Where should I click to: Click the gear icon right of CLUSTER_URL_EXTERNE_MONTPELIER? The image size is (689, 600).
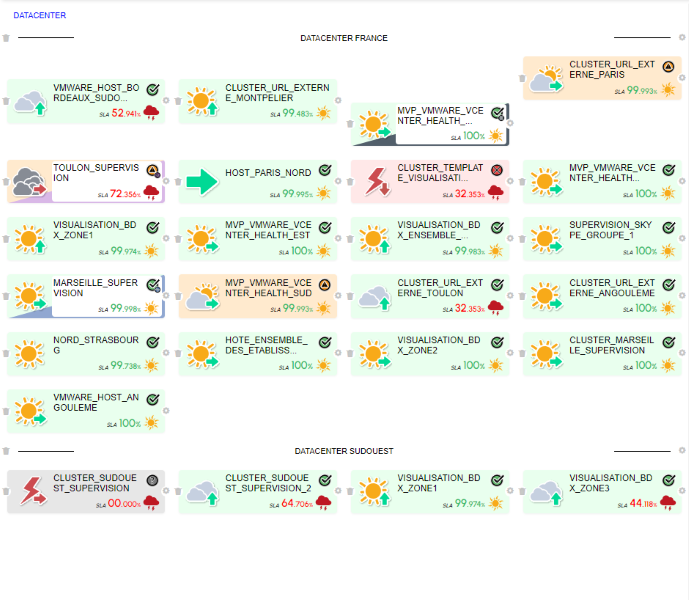(x=338, y=101)
